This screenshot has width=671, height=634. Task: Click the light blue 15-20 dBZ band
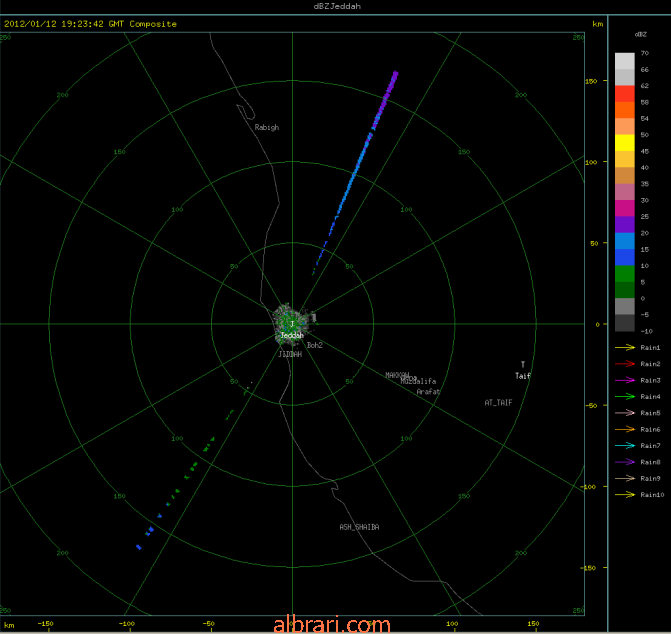click(x=625, y=241)
